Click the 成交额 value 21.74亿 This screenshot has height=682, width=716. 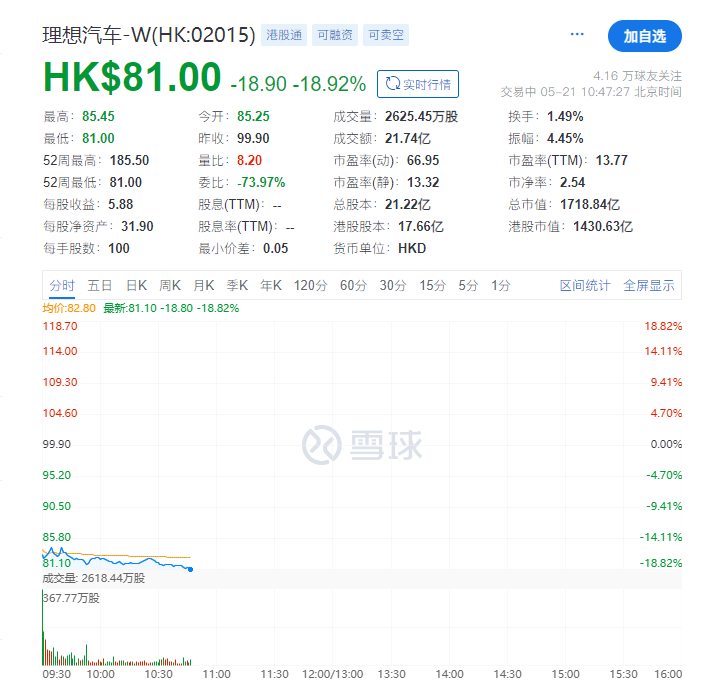coord(408,138)
